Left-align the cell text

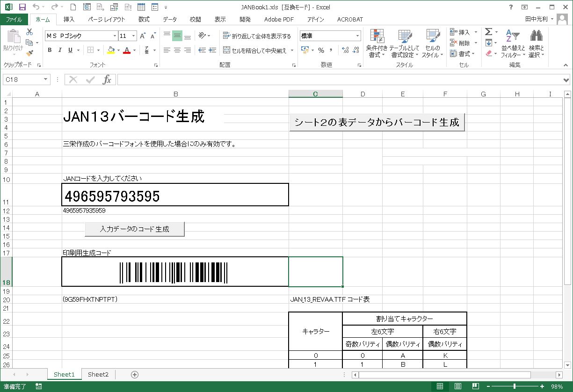167,50
